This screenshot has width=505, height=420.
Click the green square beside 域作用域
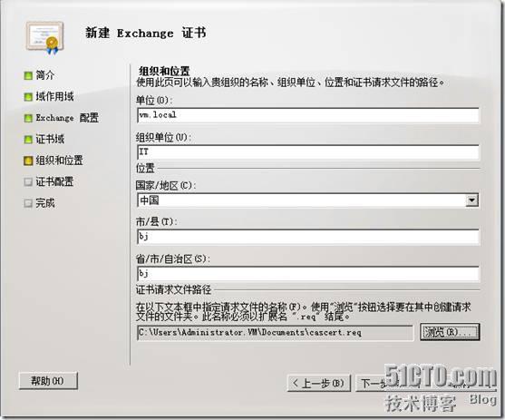pos(28,97)
